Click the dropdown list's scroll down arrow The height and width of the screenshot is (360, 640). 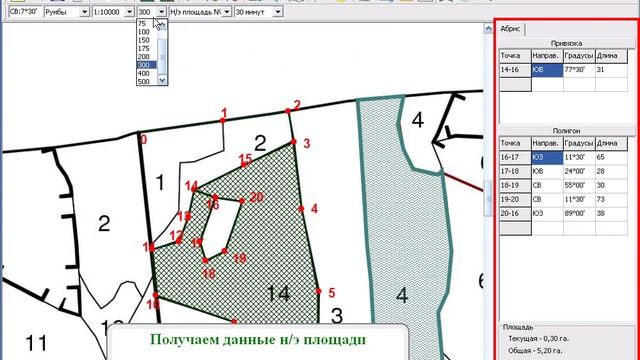click(x=162, y=80)
